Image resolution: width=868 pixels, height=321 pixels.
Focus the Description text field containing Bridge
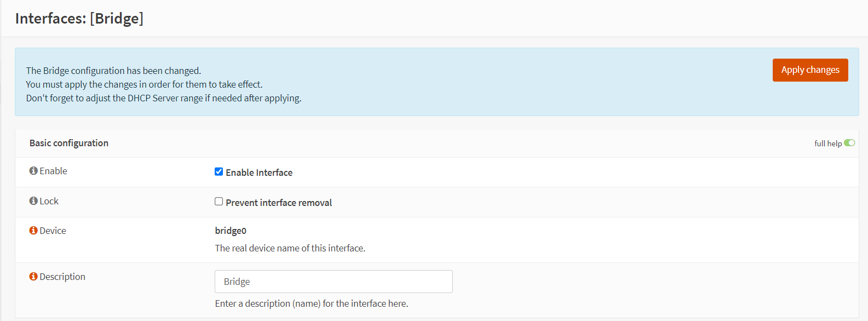tap(334, 282)
